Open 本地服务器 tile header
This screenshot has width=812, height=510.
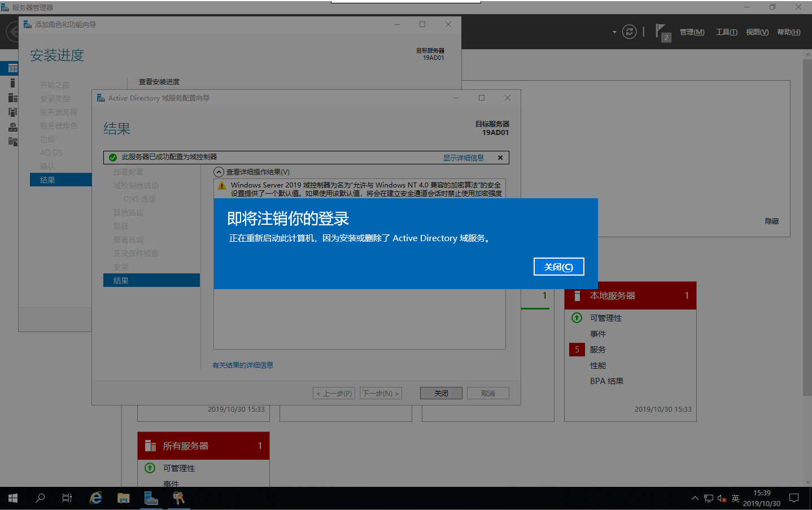tap(630, 296)
